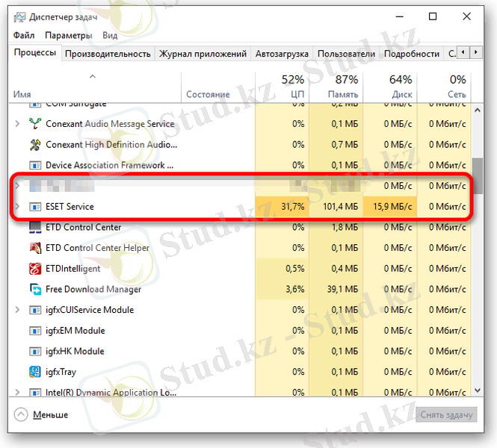497x448 pixels.
Task: Expand the Intel(R) Dynamic Application row
Action: 17,393
